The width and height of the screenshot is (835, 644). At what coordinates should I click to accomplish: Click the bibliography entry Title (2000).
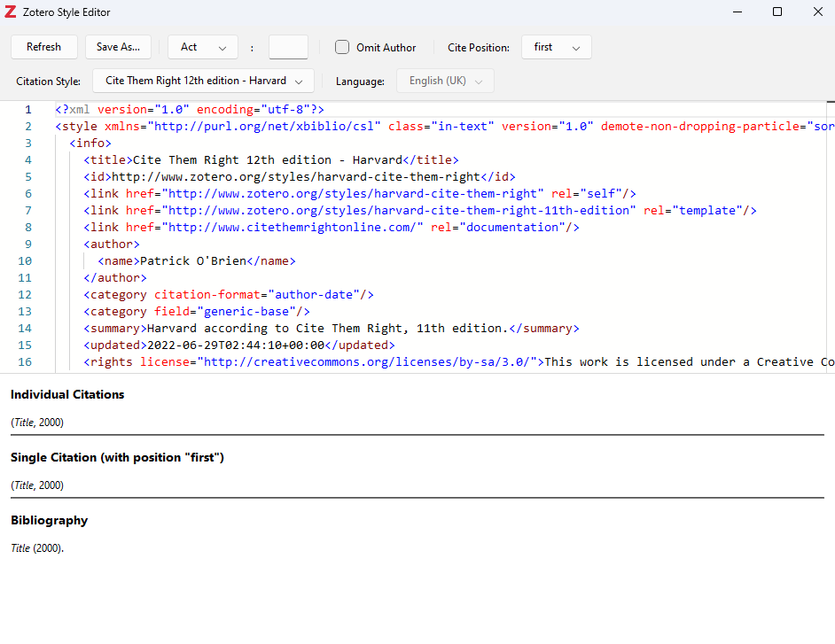click(x=37, y=548)
